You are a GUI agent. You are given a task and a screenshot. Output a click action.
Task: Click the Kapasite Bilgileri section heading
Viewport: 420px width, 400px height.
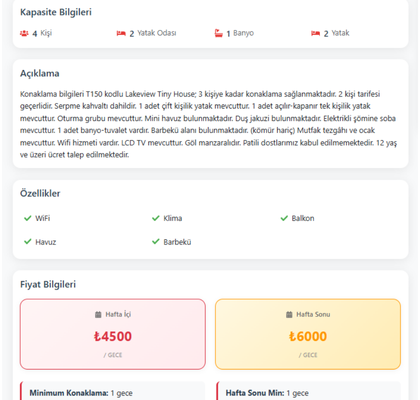56,12
